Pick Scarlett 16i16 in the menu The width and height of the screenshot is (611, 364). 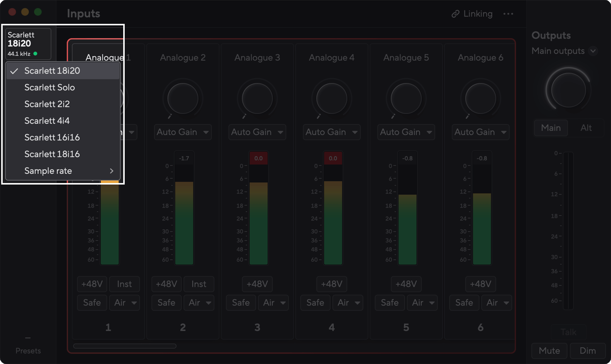pos(63,137)
